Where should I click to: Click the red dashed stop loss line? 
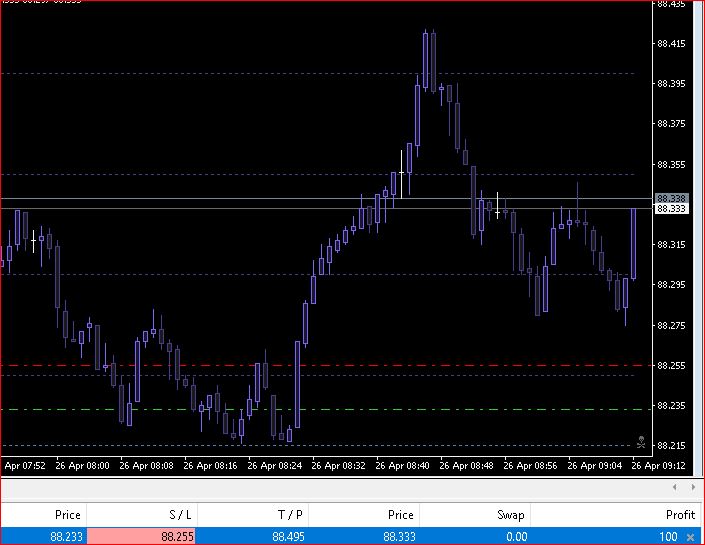(x=326, y=365)
